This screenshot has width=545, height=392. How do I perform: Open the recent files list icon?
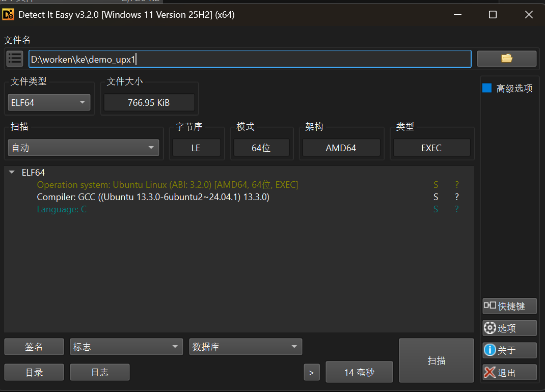click(15, 59)
